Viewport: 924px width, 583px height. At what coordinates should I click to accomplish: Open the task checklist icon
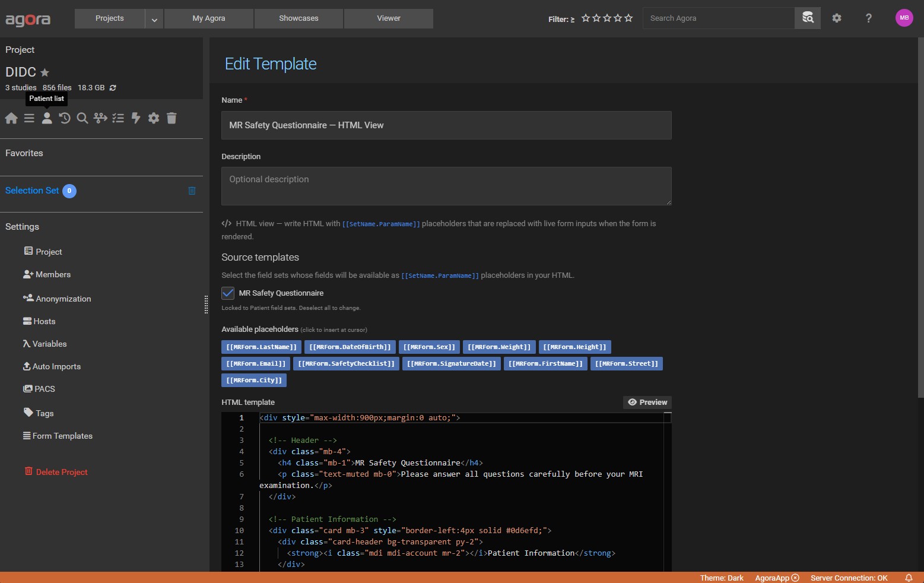coord(118,118)
